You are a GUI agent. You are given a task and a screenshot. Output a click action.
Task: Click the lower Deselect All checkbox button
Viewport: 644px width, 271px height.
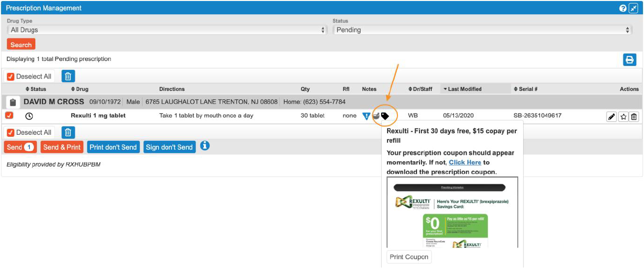tap(29, 132)
